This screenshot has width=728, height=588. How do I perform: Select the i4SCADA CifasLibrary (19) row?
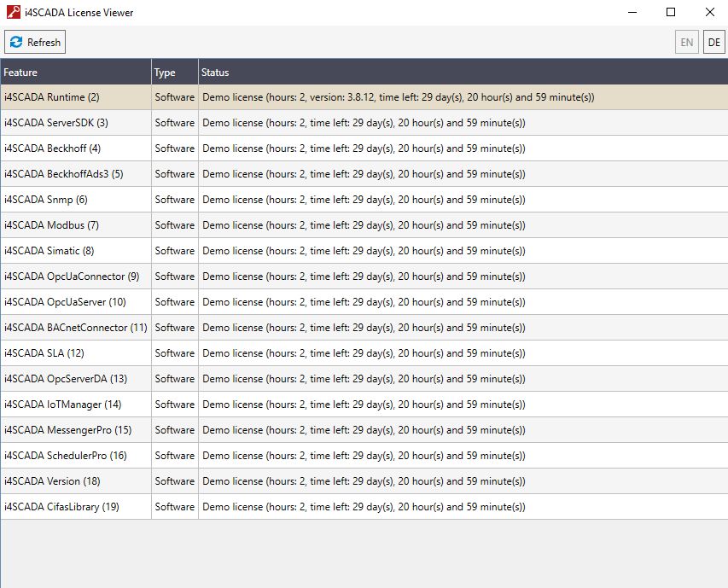click(x=364, y=507)
